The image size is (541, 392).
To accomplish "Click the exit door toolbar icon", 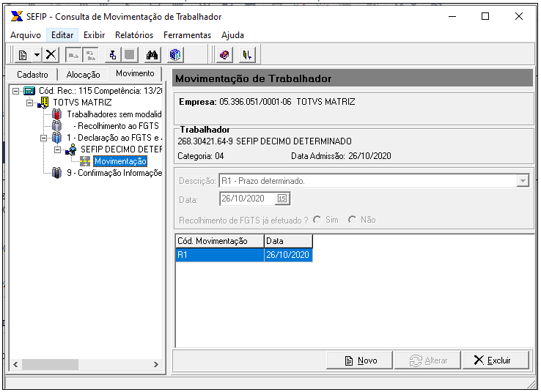I will point(247,55).
